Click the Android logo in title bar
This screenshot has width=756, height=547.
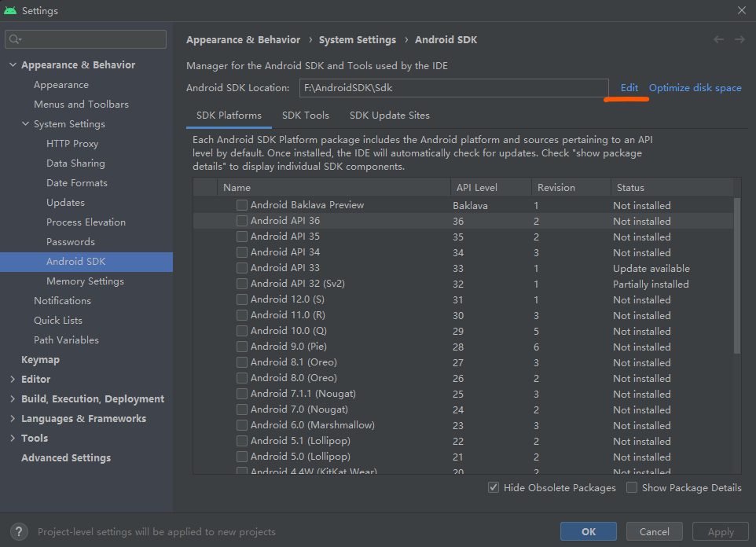tap(10, 10)
